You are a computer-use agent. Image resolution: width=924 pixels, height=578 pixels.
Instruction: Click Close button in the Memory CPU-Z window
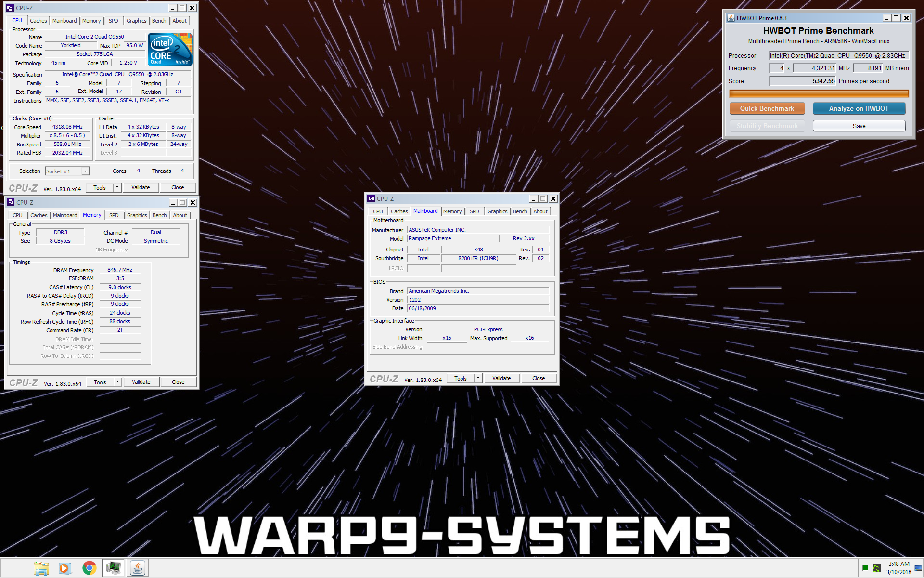pyautogui.click(x=178, y=382)
